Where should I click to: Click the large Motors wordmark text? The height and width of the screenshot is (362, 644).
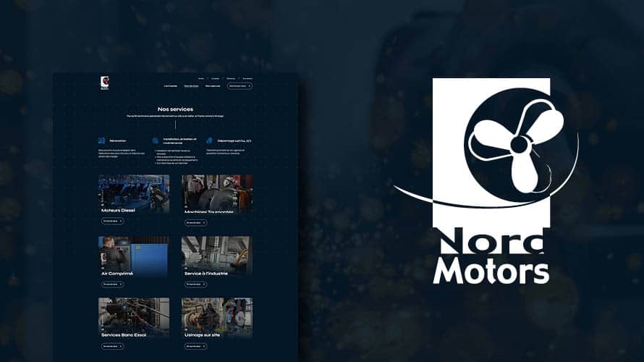[x=491, y=271]
